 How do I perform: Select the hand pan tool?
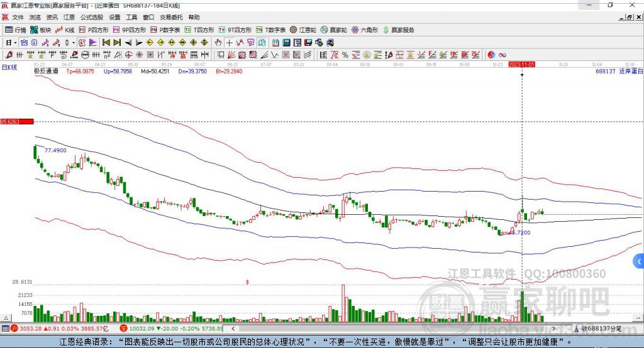click(x=218, y=43)
